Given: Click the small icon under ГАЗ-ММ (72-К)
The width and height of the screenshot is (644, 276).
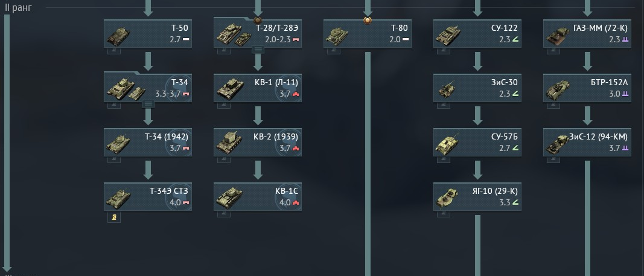Looking at the screenshot, I should tap(553, 51).
